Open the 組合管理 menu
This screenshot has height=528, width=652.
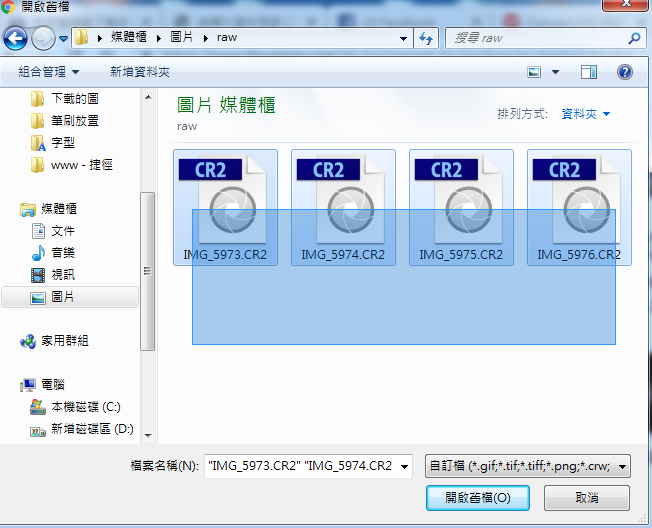pyautogui.click(x=48, y=72)
